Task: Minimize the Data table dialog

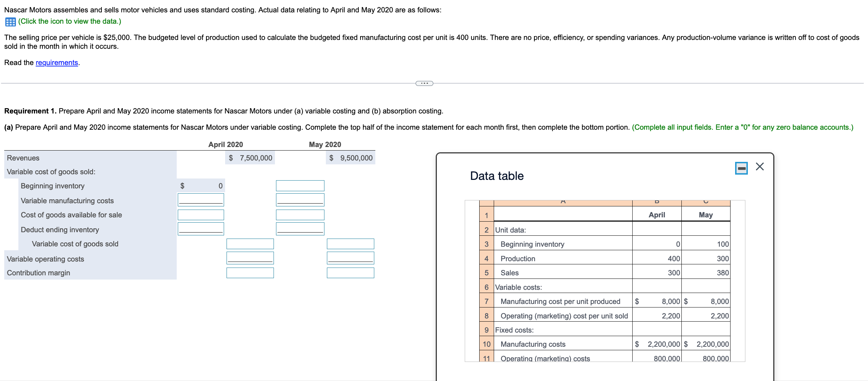Action: click(741, 168)
